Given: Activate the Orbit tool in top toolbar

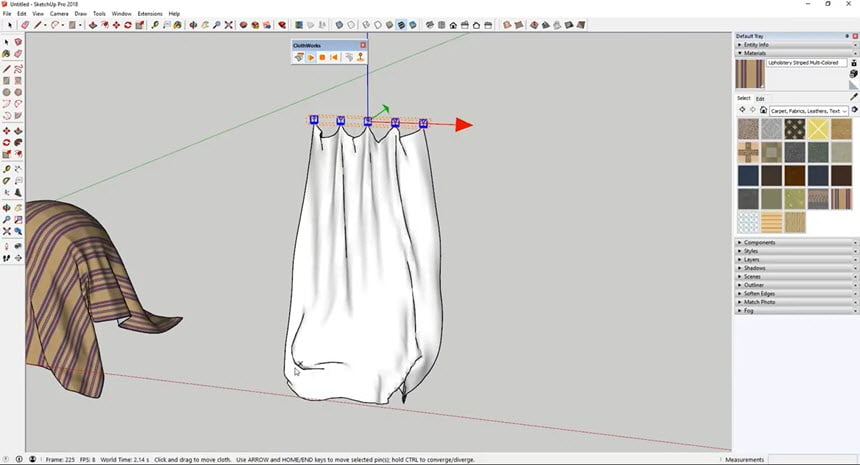Looking at the screenshot, I should (x=193, y=25).
